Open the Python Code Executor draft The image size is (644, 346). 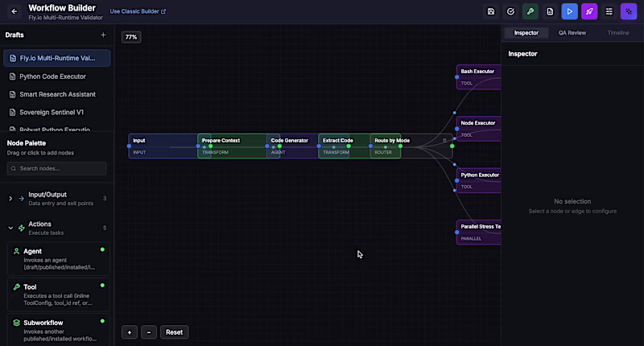point(57,76)
